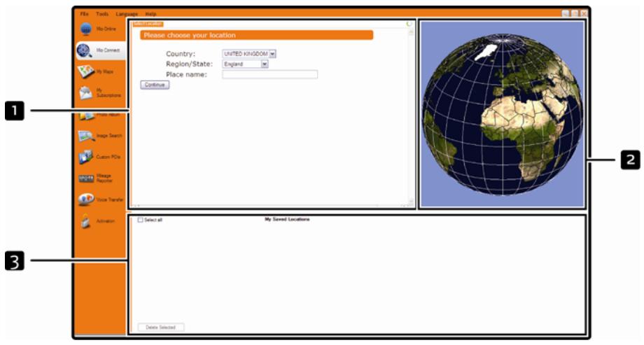
Task: Maximize the application window
Action: [575, 13]
